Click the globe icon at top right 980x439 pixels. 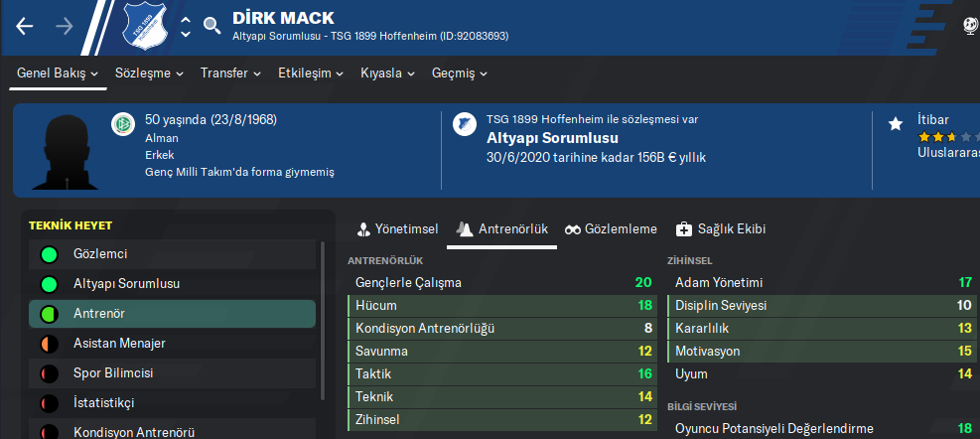click(x=970, y=26)
